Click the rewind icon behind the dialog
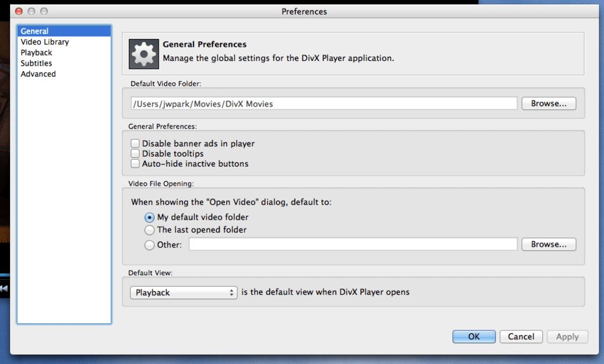 tap(4, 288)
